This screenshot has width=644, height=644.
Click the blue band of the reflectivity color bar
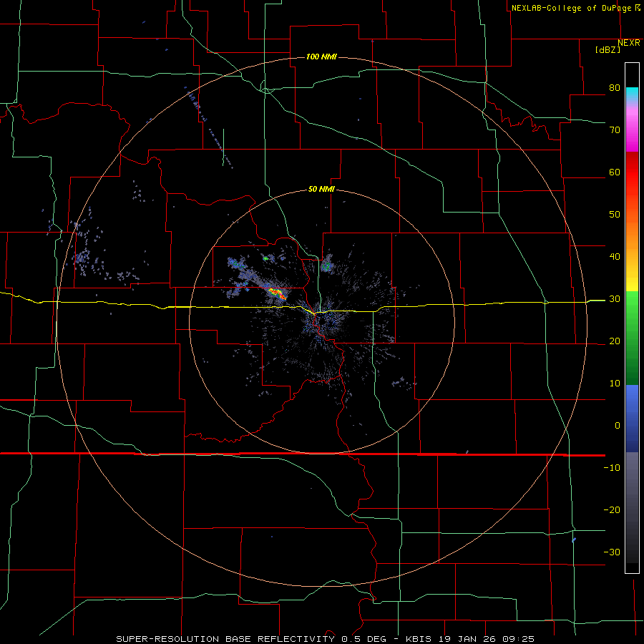click(x=632, y=419)
